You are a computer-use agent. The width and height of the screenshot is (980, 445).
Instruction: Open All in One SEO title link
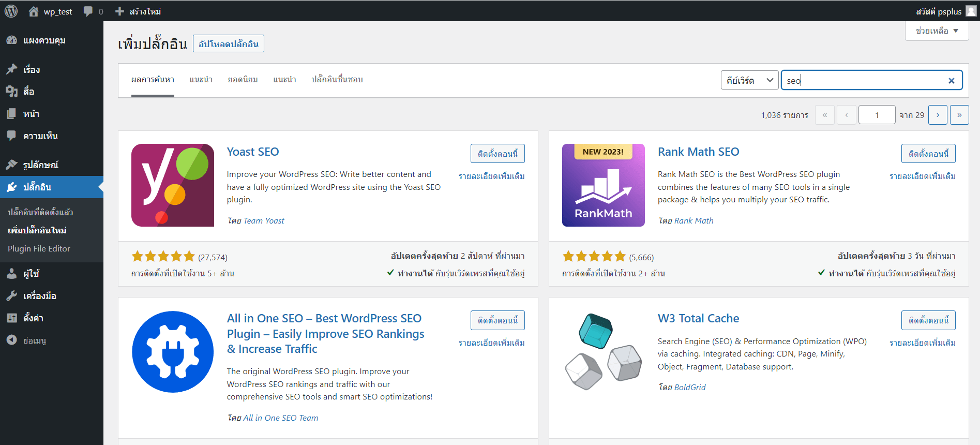click(x=326, y=334)
